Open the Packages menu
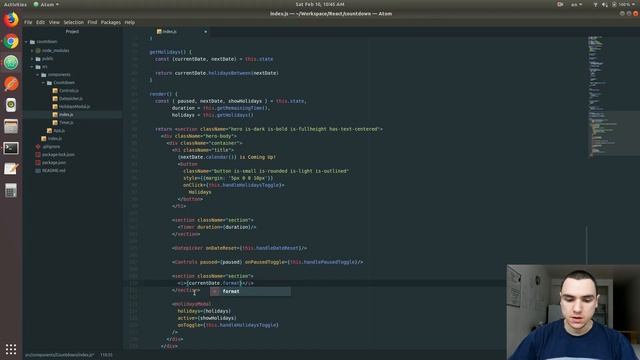Viewport: 640px width, 360px height. pos(111,22)
